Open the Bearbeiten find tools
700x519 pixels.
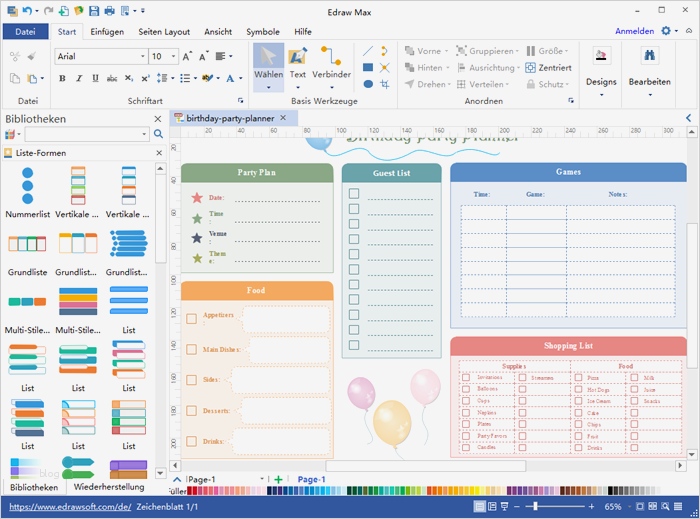(650, 71)
